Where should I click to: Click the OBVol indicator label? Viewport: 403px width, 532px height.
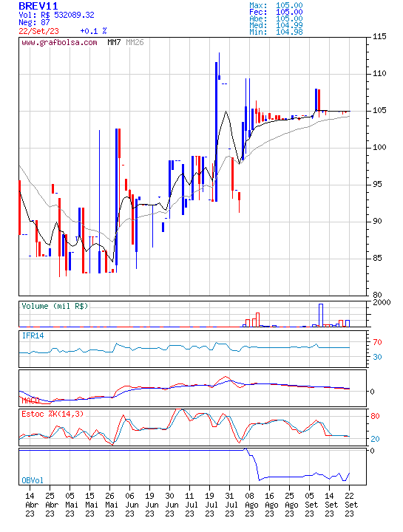[x=33, y=480]
